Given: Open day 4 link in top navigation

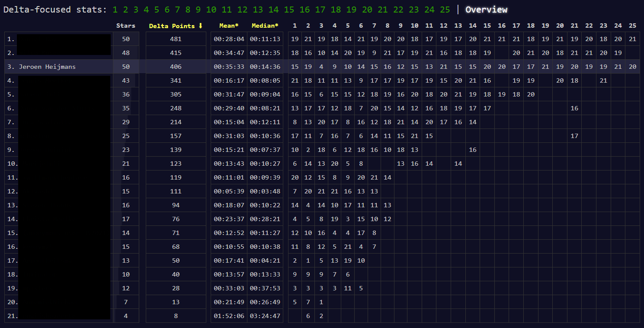Looking at the screenshot, I should pyautogui.click(x=146, y=10).
